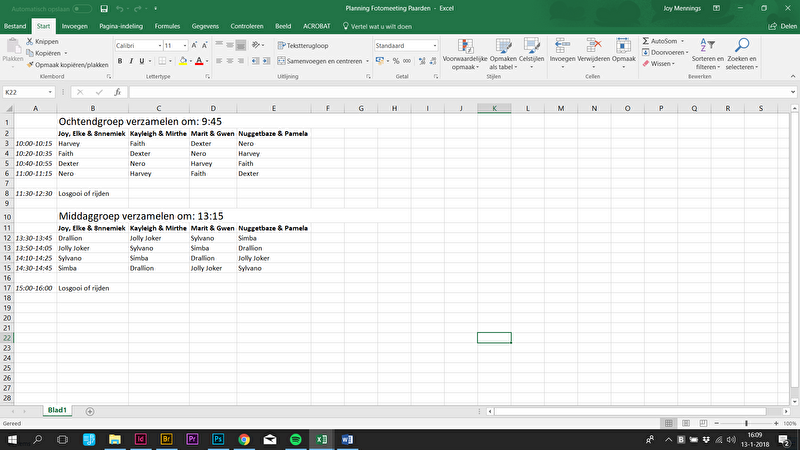This screenshot has width=800, height=450.
Task: Click the Delen share button
Action: tap(783, 26)
